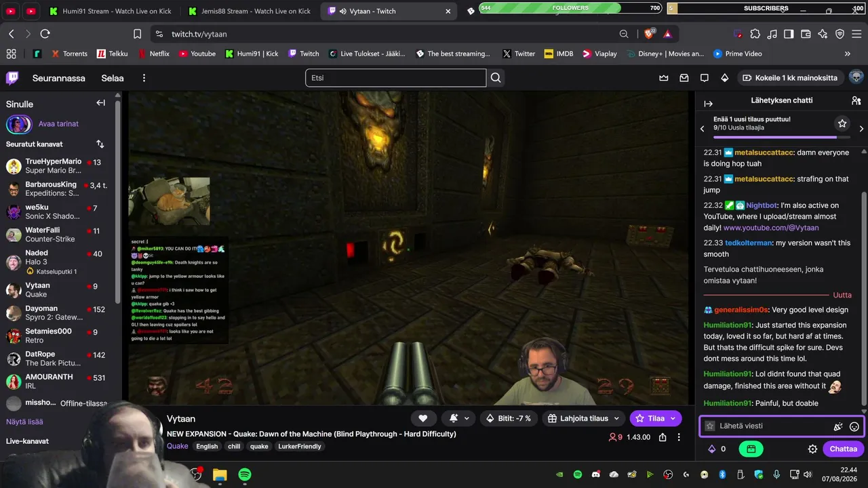
Task: Bookmark this page in the address bar
Action: (x=137, y=34)
